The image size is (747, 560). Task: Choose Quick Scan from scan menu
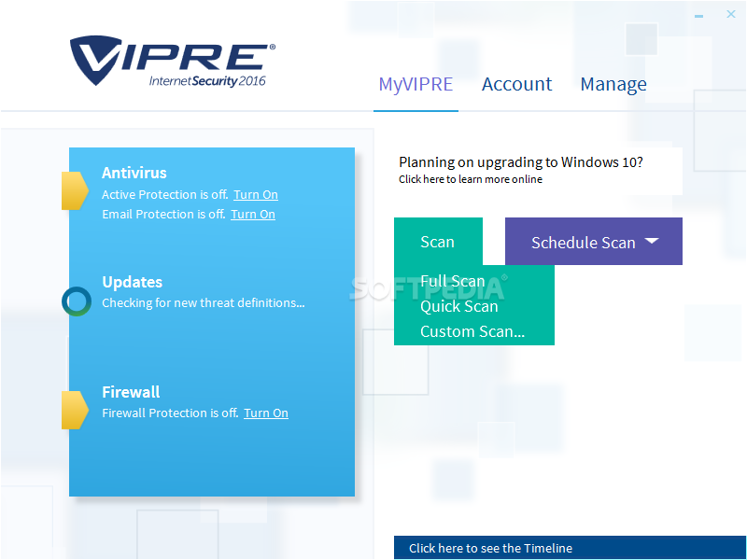pos(458,306)
